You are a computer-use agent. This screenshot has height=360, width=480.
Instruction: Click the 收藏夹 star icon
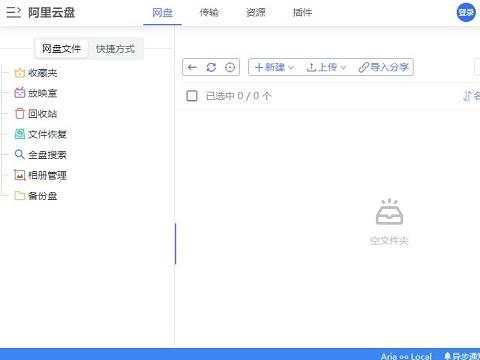tap(20, 73)
